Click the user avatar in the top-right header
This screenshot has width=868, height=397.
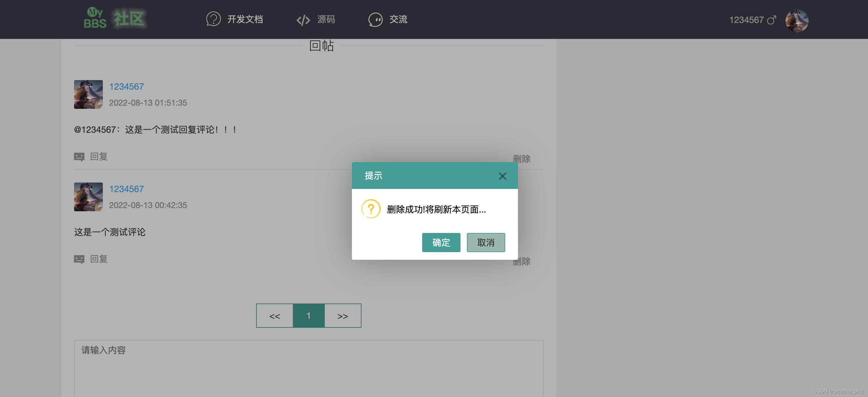[796, 20]
